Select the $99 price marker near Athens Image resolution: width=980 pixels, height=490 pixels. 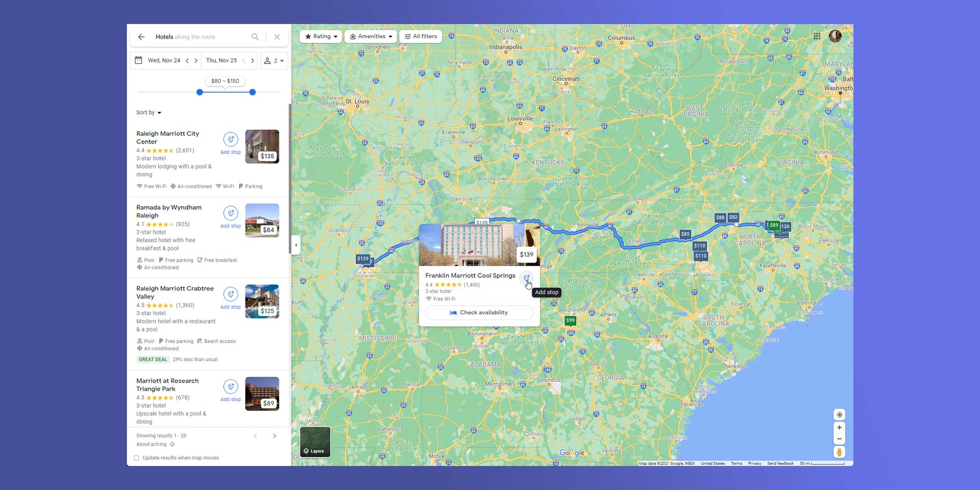point(570,320)
